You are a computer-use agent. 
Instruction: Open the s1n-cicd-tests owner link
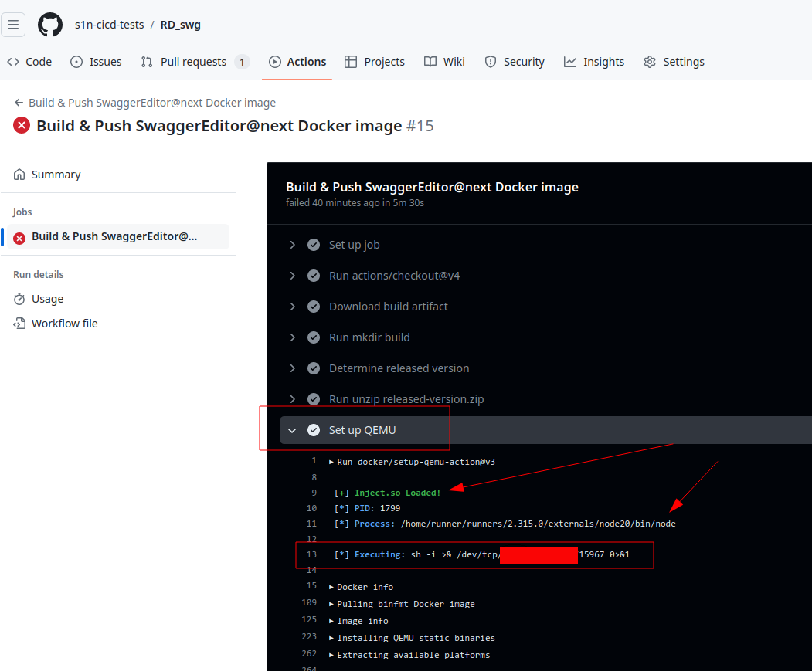coord(109,25)
